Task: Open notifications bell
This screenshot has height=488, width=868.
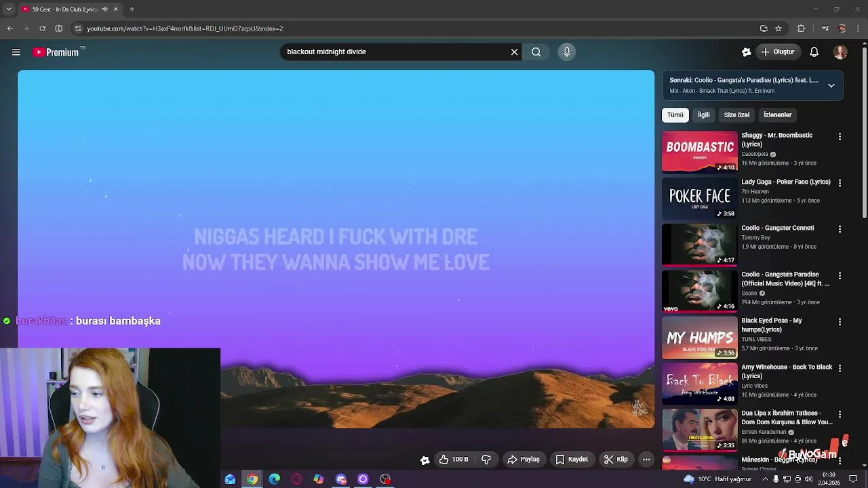Action: click(814, 52)
